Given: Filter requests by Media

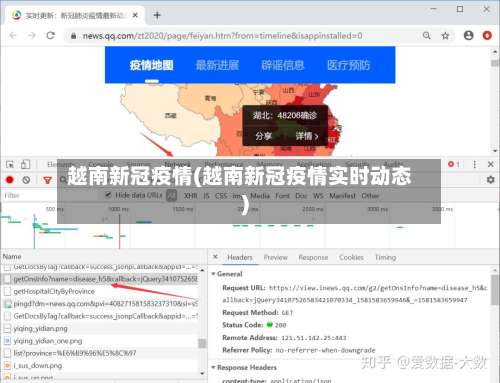Looking at the screenshot, I should coord(260,196).
